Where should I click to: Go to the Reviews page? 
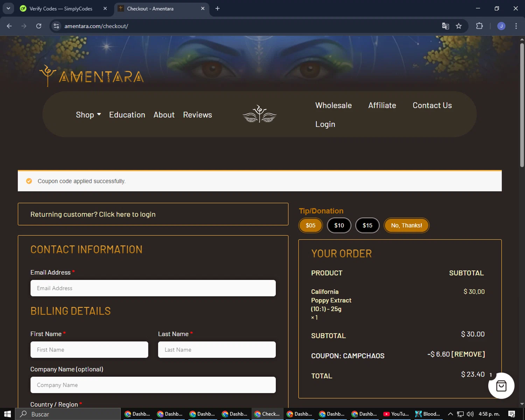pos(197,115)
